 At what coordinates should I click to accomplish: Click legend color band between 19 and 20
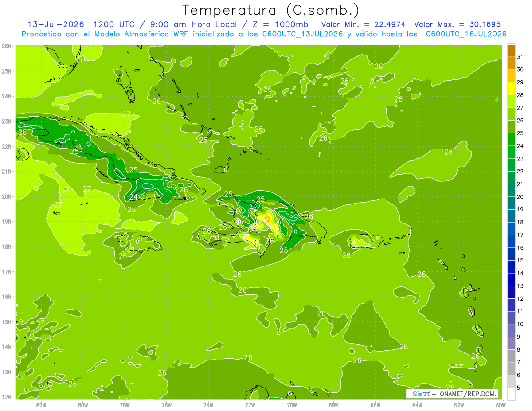pyautogui.click(x=511, y=203)
